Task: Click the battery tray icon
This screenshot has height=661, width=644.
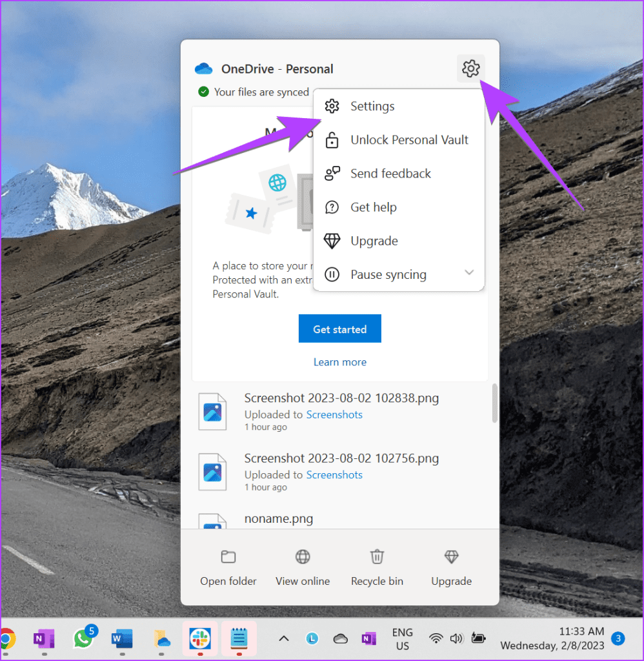Action: [478, 638]
